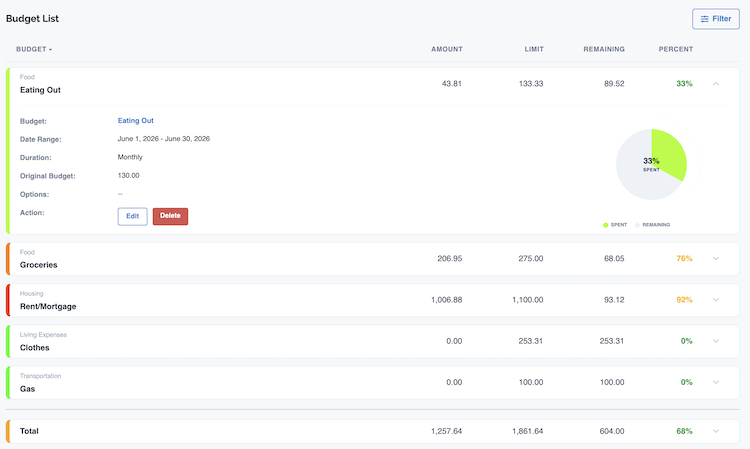Delete the Eating Out budget
The height and width of the screenshot is (449, 750).
pyautogui.click(x=170, y=216)
